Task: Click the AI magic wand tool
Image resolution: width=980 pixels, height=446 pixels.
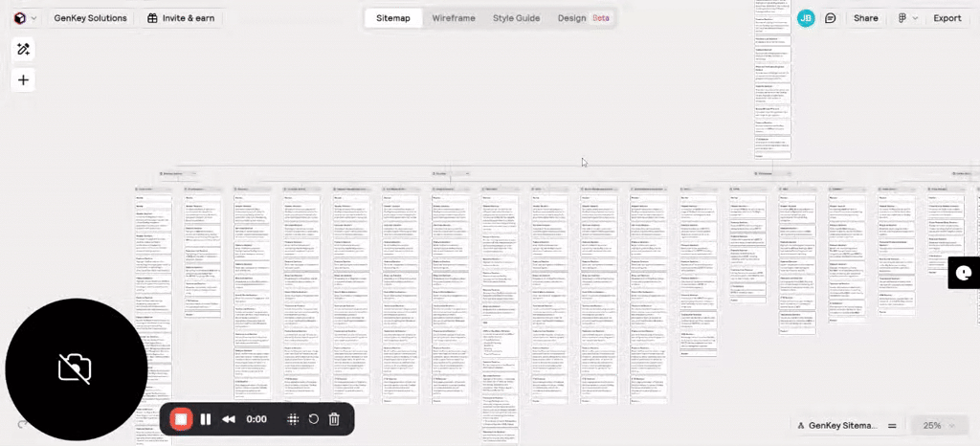Action: pos(24,50)
